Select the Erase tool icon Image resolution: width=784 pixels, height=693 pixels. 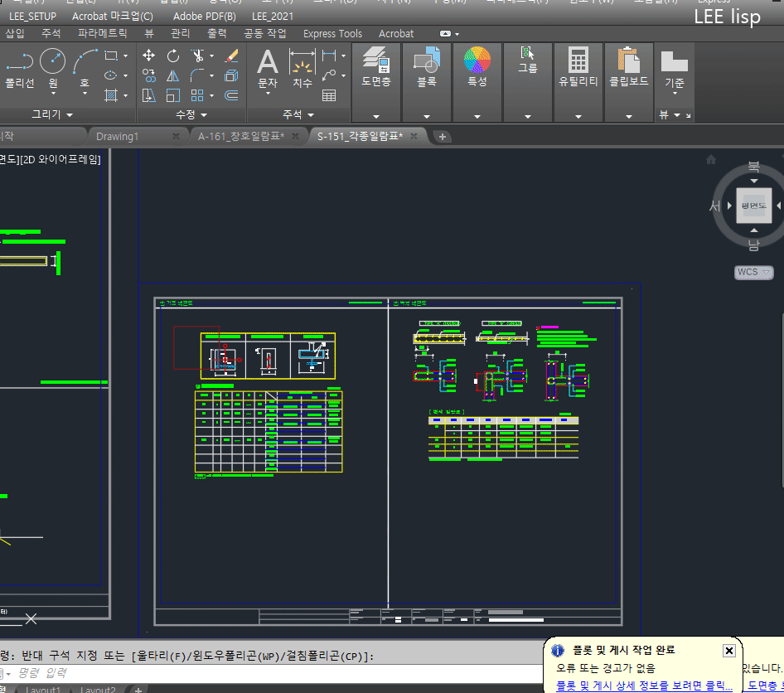point(231,56)
